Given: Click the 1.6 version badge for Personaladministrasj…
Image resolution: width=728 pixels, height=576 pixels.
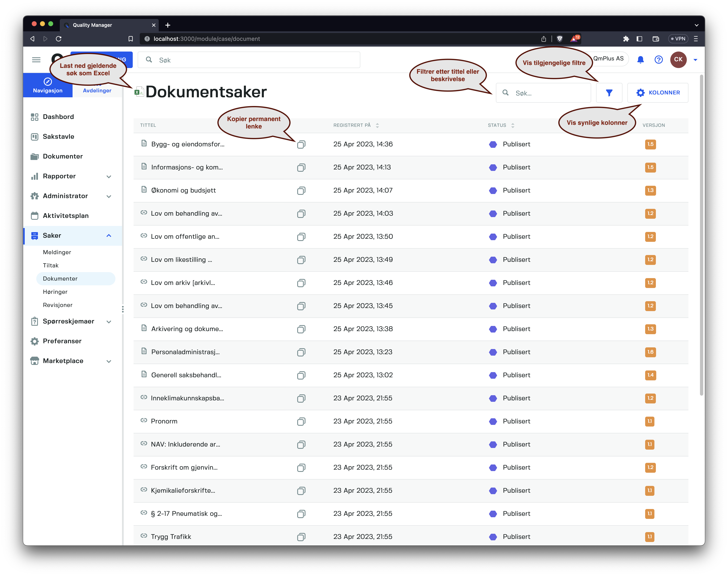Looking at the screenshot, I should click(650, 352).
